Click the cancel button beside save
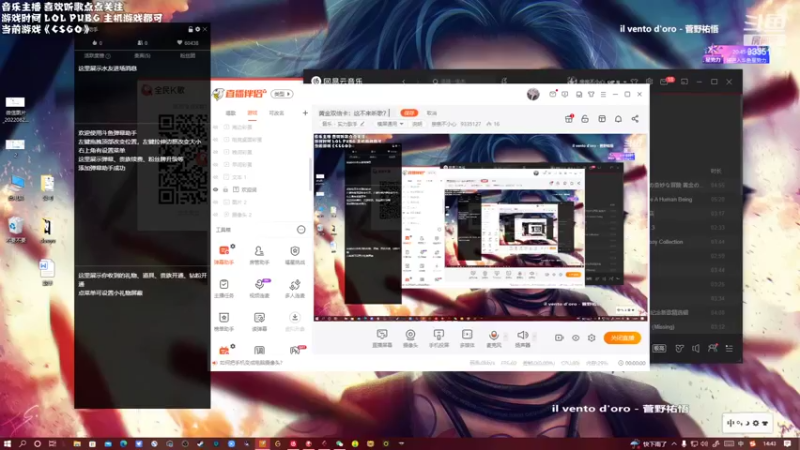This screenshot has height=450, width=800. click(x=432, y=113)
